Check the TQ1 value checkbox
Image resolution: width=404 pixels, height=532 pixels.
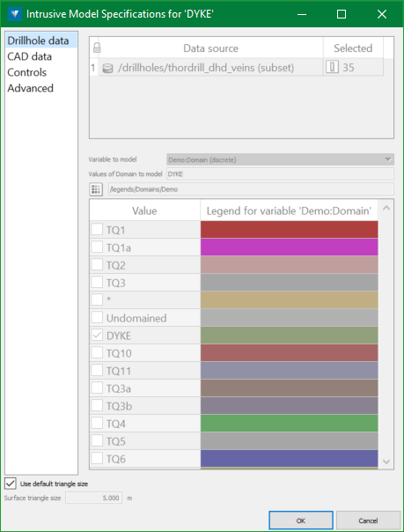tap(97, 230)
